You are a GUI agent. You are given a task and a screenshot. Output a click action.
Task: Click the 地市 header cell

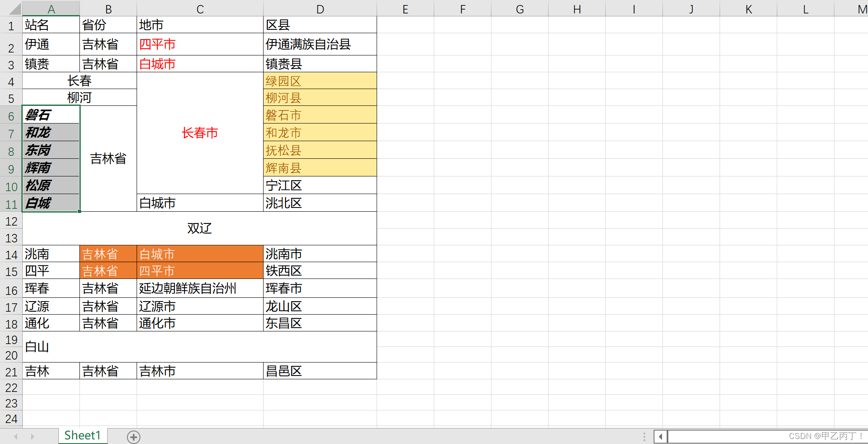point(200,25)
